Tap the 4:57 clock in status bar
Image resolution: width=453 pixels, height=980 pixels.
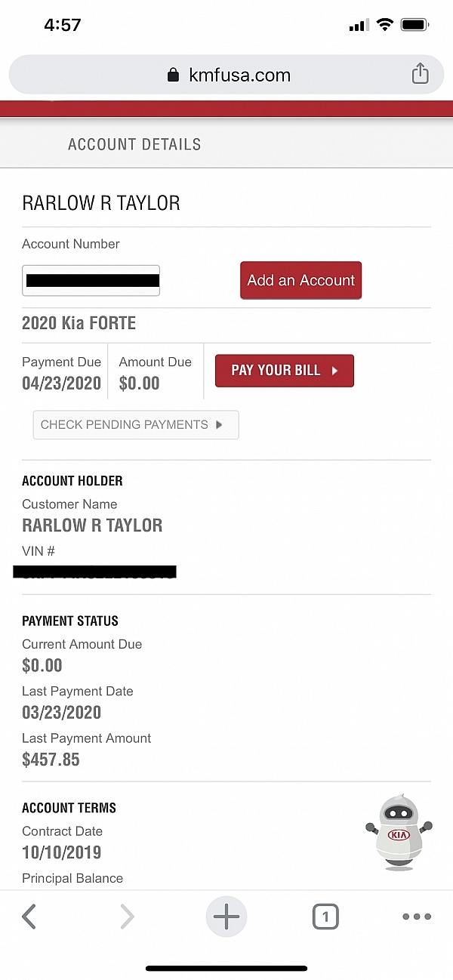click(62, 24)
